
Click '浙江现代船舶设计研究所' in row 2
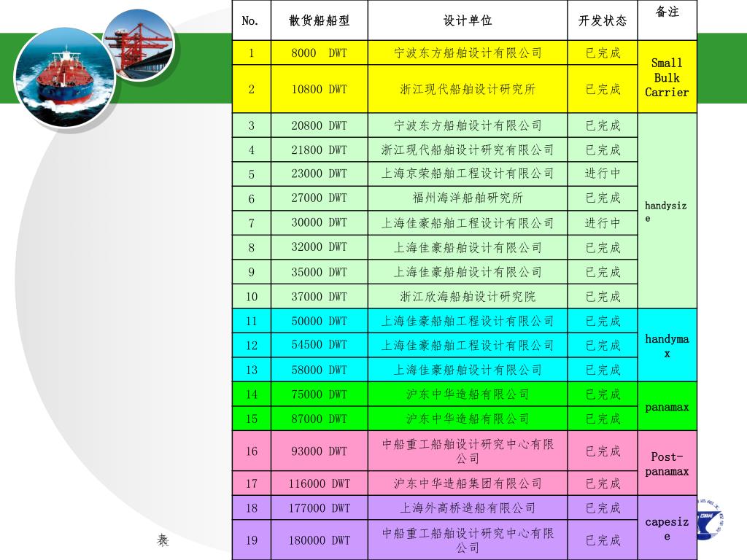point(468,89)
